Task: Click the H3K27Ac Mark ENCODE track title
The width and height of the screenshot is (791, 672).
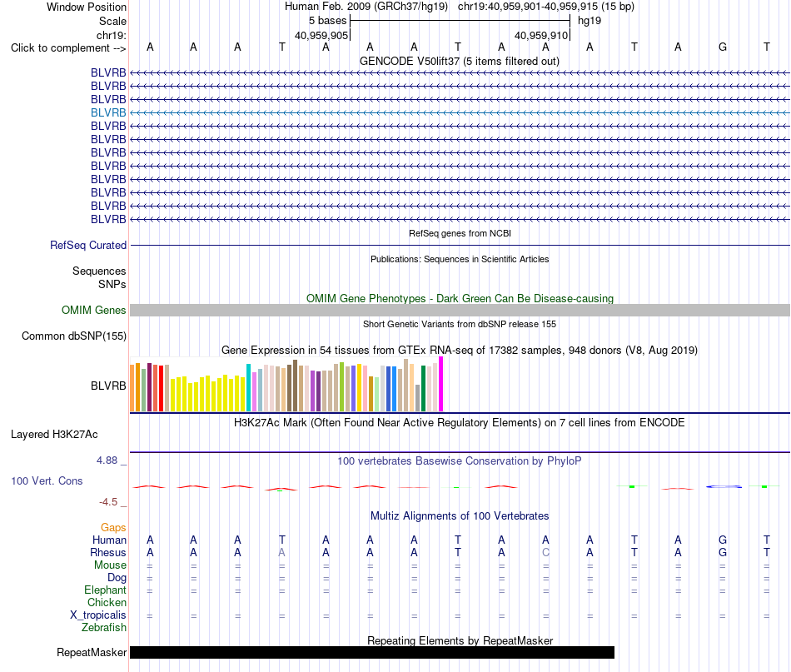Action: click(x=459, y=423)
